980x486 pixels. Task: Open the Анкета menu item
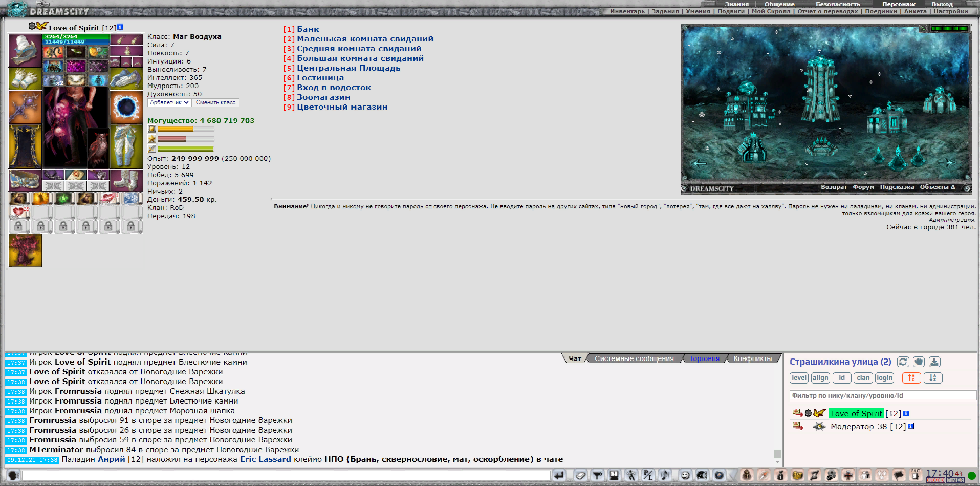point(915,11)
